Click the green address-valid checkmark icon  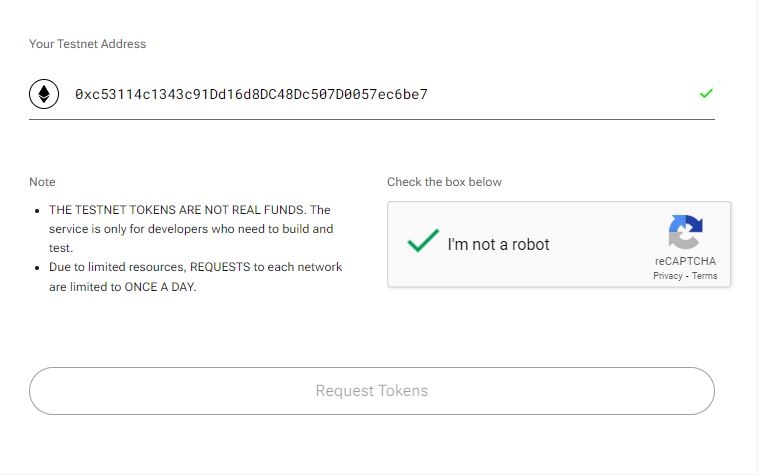[x=706, y=94]
